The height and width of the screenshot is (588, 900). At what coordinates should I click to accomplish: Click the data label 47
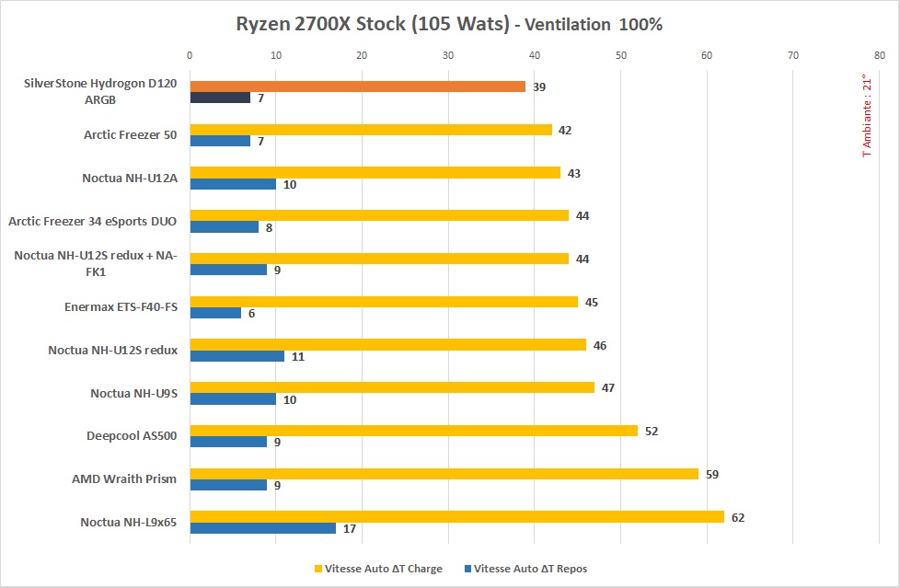608,388
